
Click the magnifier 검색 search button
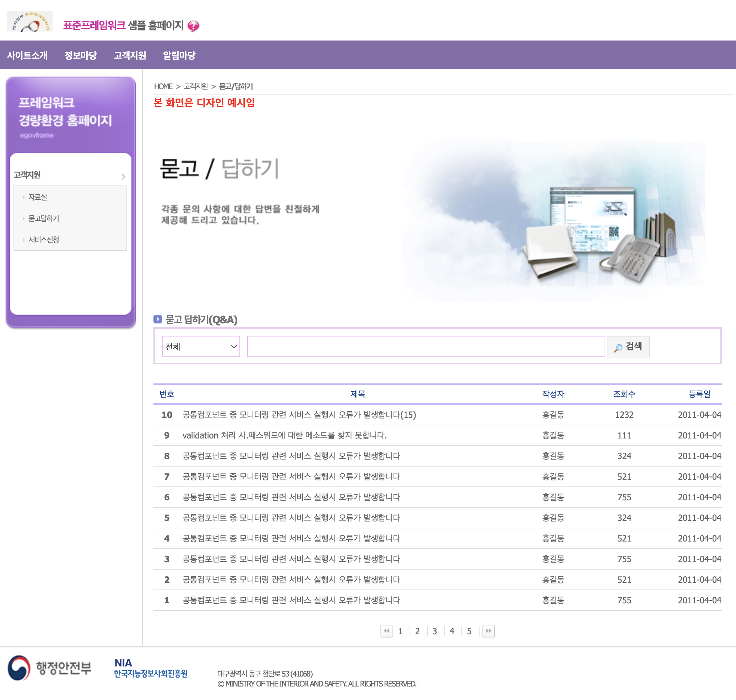pyautogui.click(x=628, y=347)
